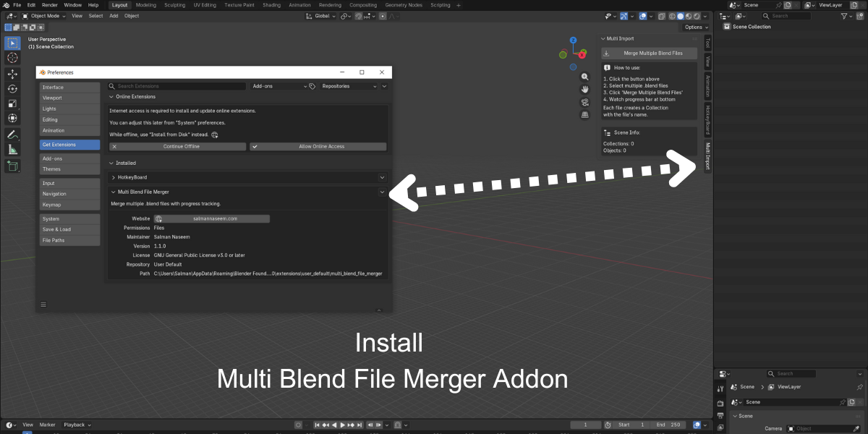Open the Playback dropdown in timeline
The height and width of the screenshot is (434, 868).
coord(76,425)
